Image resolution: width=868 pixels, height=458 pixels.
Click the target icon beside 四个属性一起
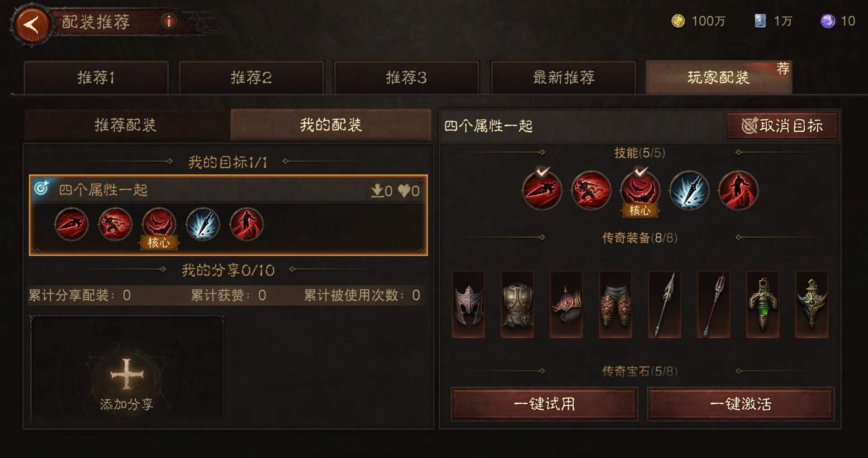[42, 188]
